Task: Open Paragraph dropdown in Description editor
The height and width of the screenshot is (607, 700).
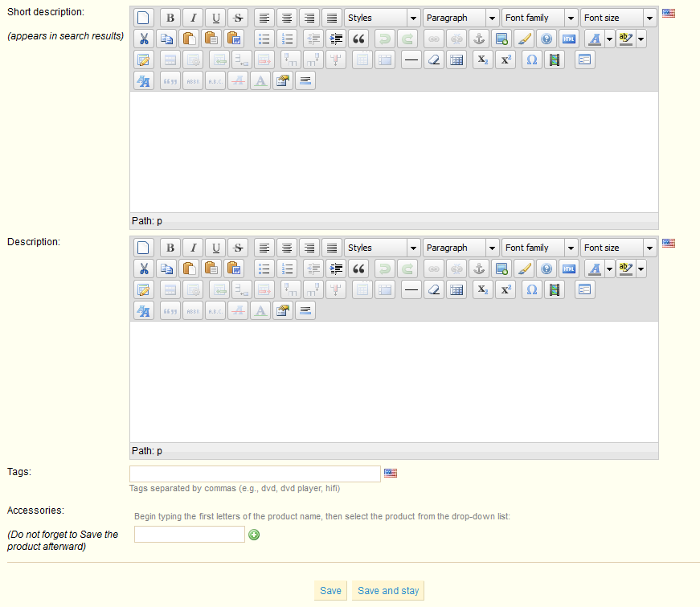Action: (461, 248)
